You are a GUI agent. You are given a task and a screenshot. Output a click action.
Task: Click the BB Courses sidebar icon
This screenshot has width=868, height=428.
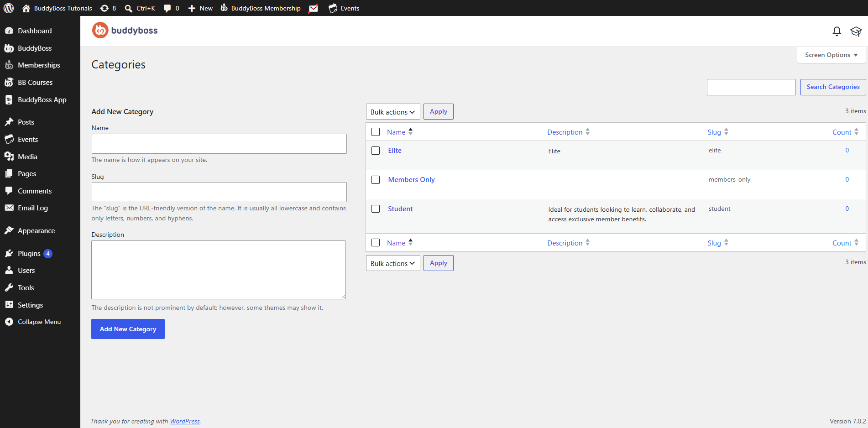pyautogui.click(x=9, y=82)
